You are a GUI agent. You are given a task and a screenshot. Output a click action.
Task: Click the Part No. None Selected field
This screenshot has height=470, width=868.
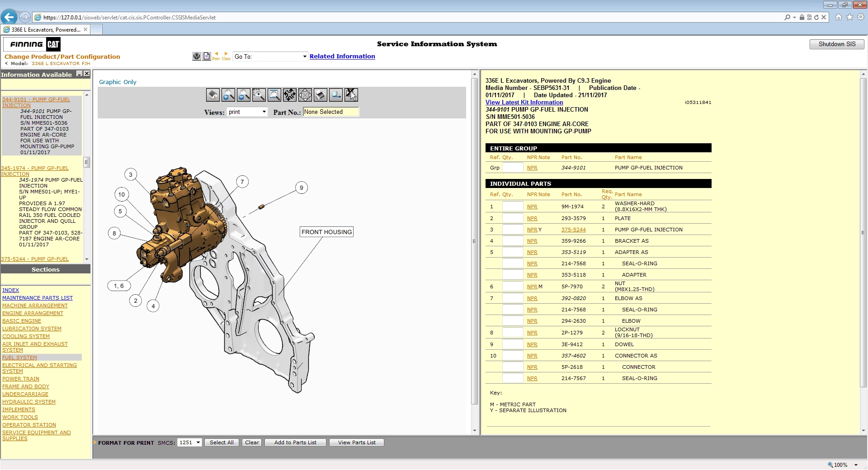(331, 112)
